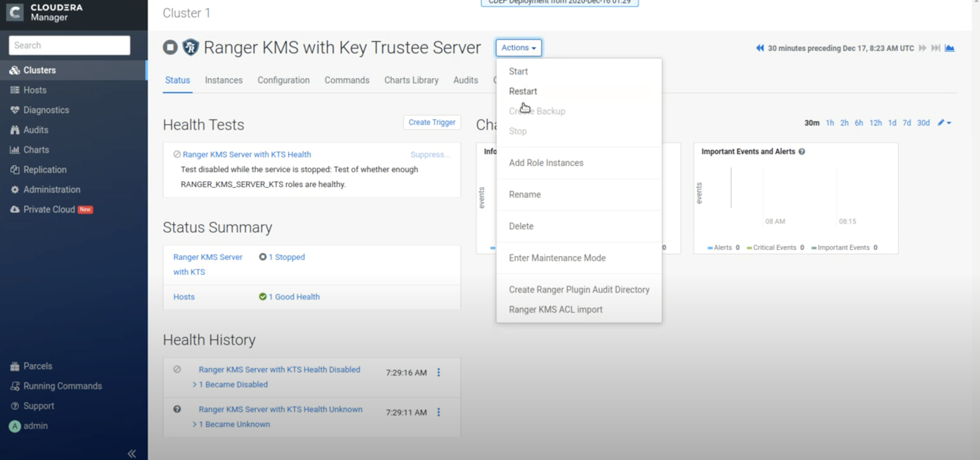
Task: Click the Suppress... link
Action: click(x=430, y=154)
